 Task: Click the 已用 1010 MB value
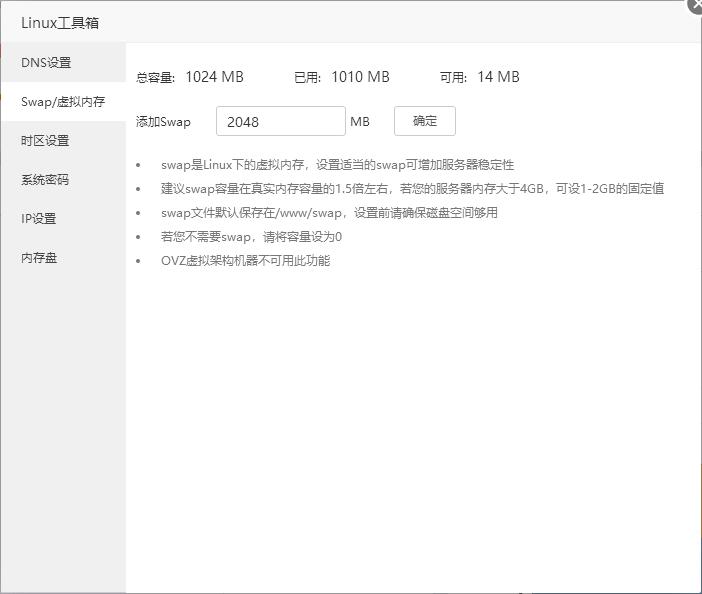360,77
